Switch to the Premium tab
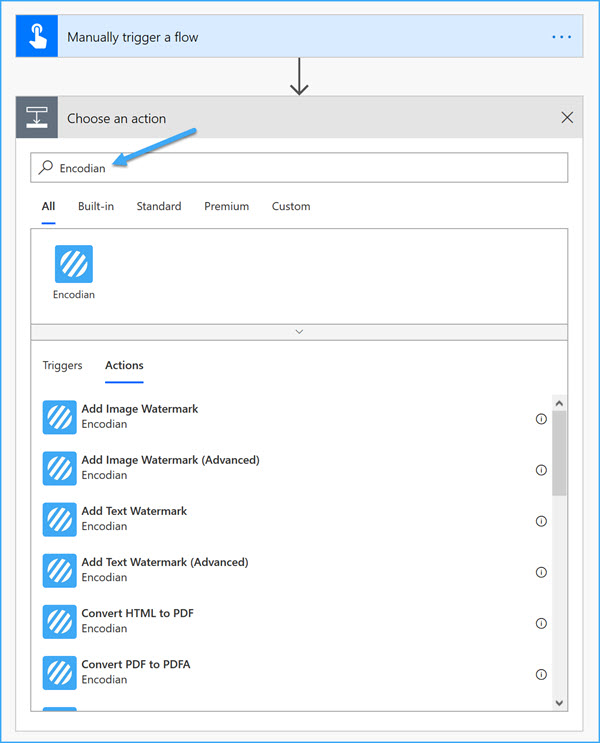600x743 pixels. [x=227, y=206]
